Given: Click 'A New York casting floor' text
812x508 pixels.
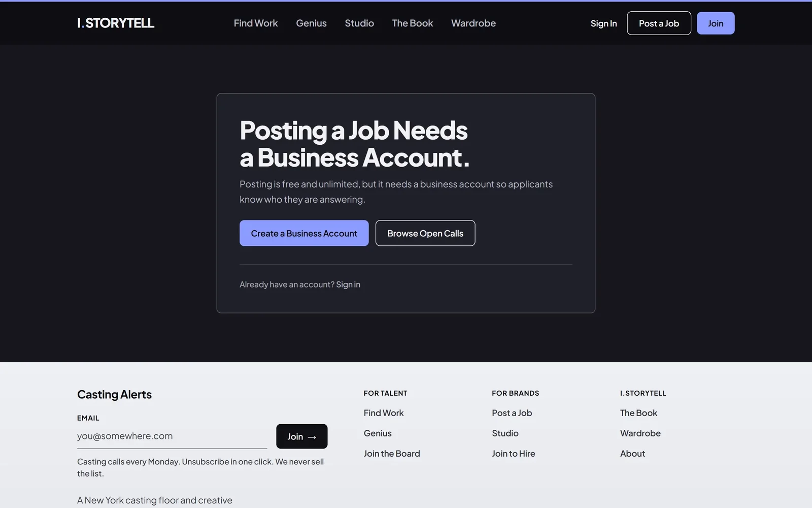Looking at the screenshot, I should (x=155, y=500).
